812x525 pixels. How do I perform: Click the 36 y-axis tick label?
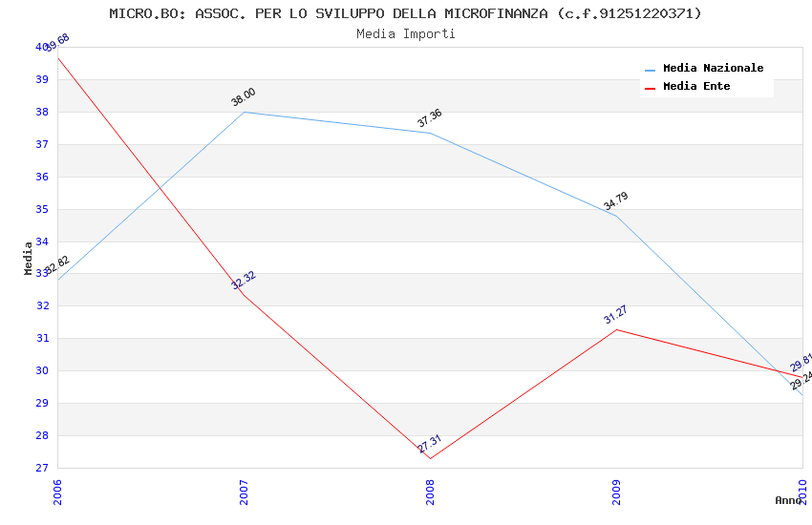coord(42,178)
